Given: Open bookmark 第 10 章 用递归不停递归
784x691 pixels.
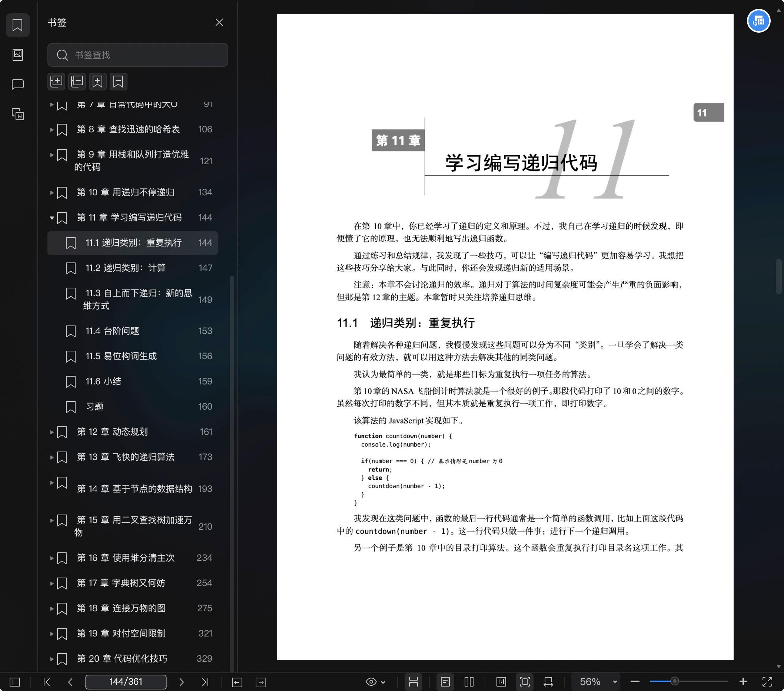Looking at the screenshot, I should [133, 192].
